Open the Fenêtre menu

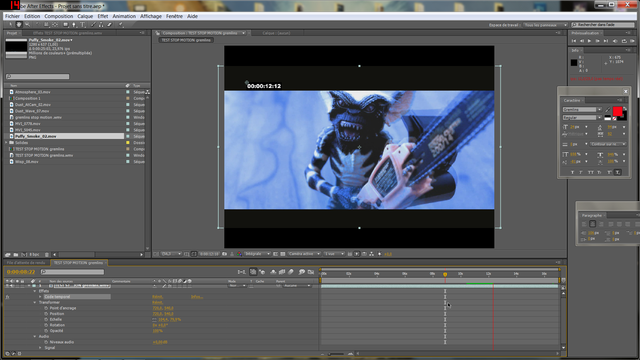tap(174, 16)
